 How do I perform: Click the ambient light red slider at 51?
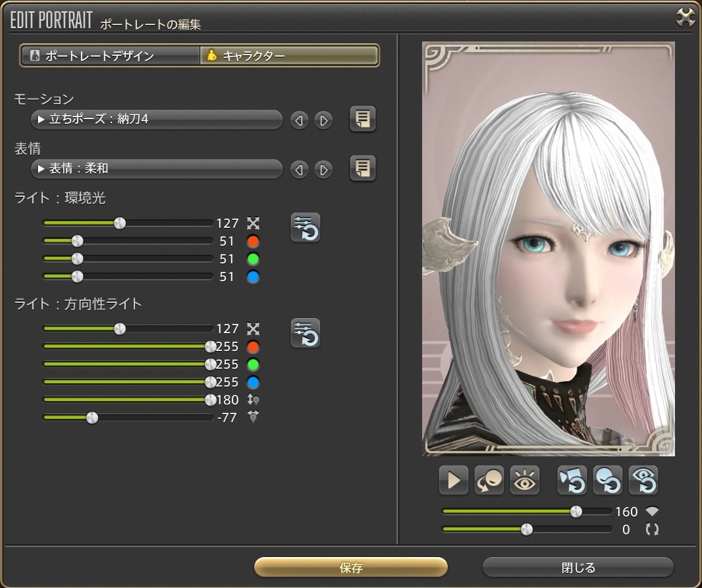click(x=77, y=241)
